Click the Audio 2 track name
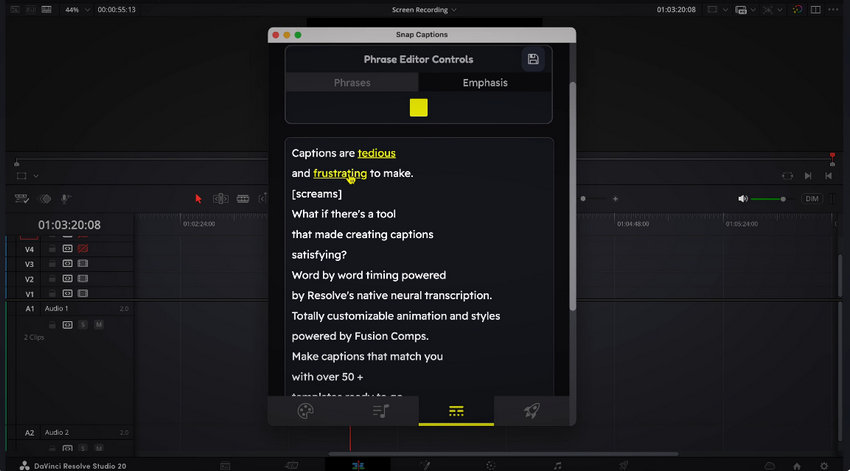 (x=56, y=433)
